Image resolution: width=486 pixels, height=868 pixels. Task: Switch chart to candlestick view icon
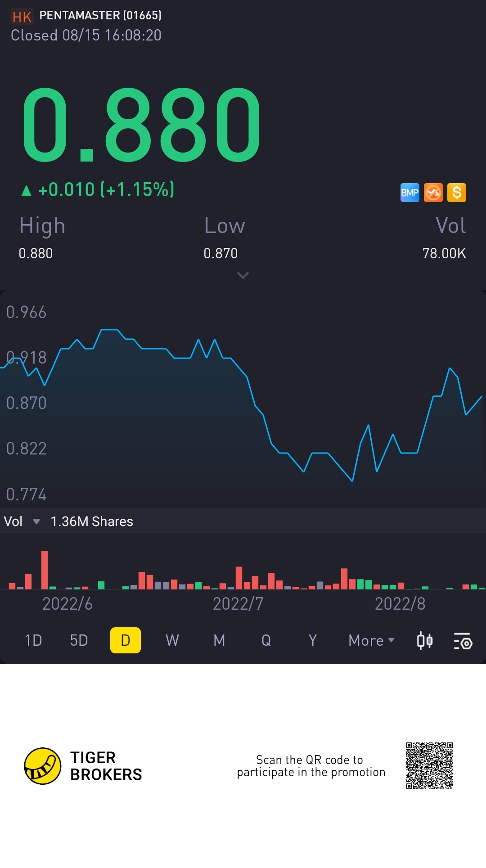click(425, 640)
